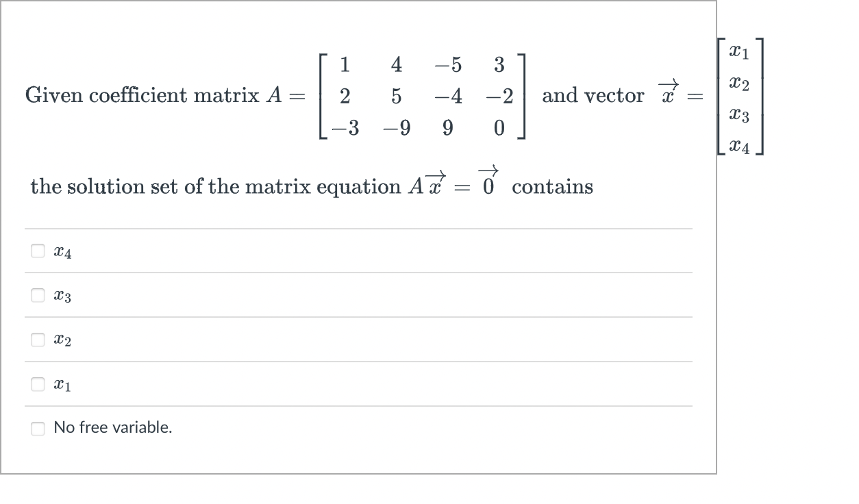The width and height of the screenshot is (859, 504).
Task: Click the x4 answer row label
Action: (x=63, y=251)
